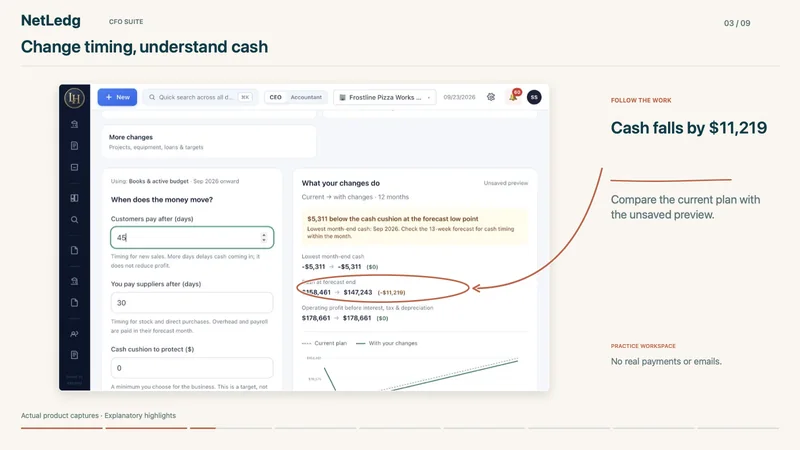The image size is (800, 450).
Task: Click the Current → with changes · 12 months subtitle
Action: tap(355, 197)
